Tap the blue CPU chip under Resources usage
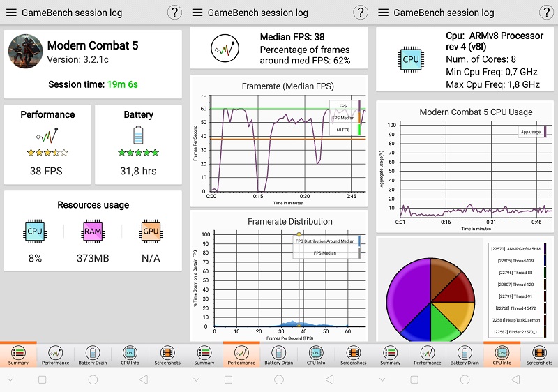 pos(35,231)
